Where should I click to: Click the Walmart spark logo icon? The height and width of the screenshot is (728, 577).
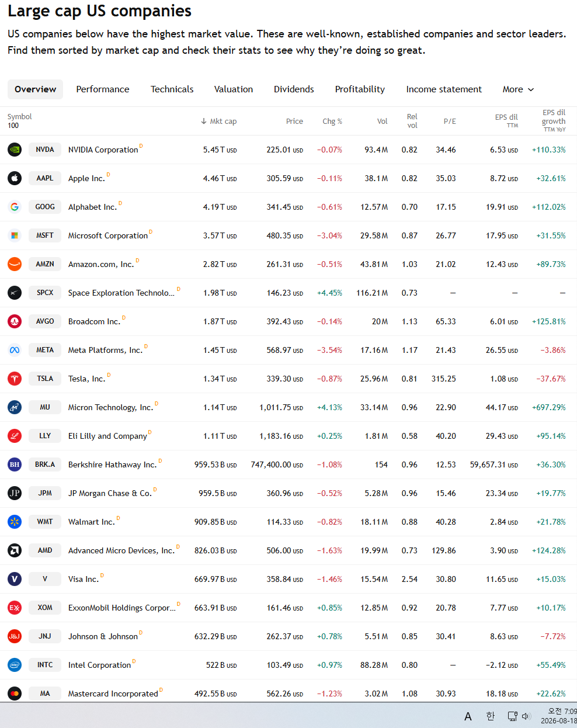[x=15, y=522]
